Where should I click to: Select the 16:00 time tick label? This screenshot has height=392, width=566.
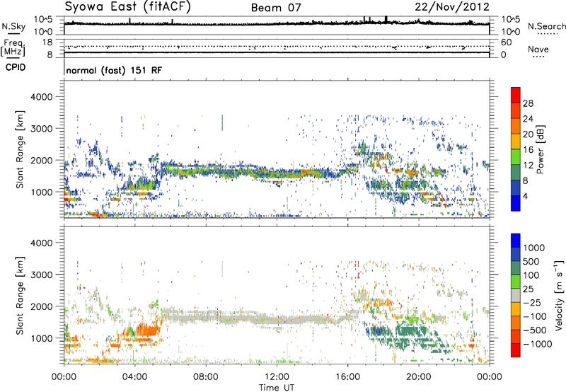pyautogui.click(x=347, y=377)
